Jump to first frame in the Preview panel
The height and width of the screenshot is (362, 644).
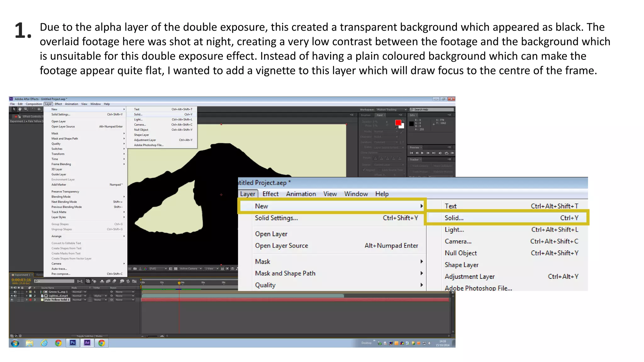[411, 153]
